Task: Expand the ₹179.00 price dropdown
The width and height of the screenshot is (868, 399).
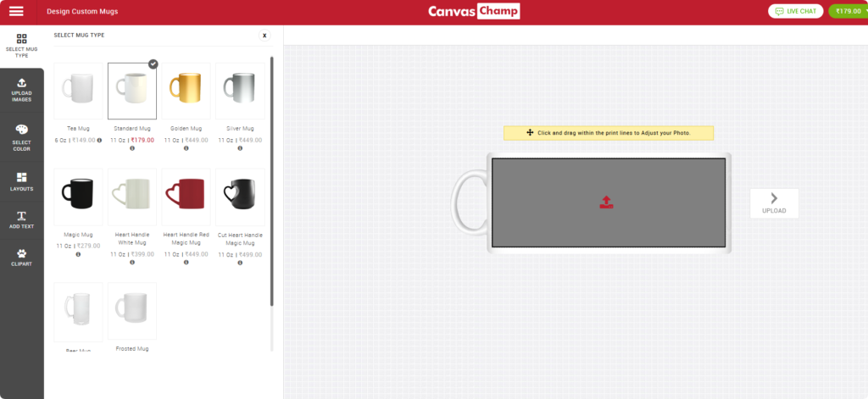Action: 847,11
